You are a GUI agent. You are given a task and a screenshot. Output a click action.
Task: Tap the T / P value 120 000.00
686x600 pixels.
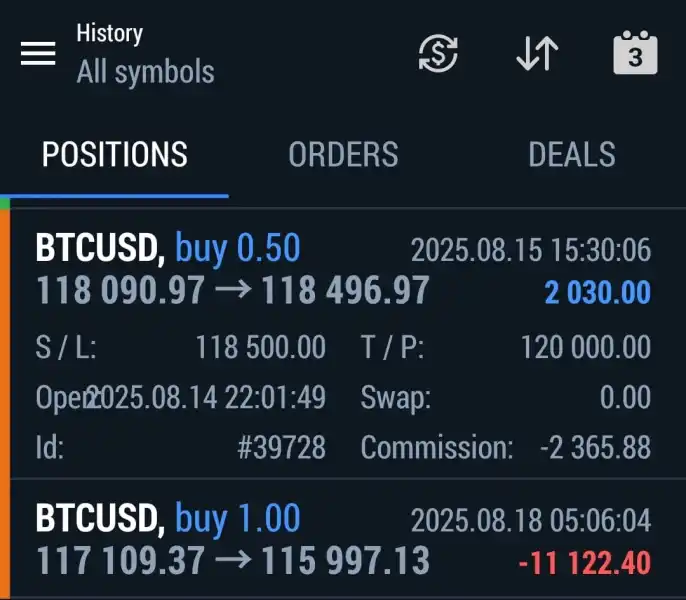585,347
